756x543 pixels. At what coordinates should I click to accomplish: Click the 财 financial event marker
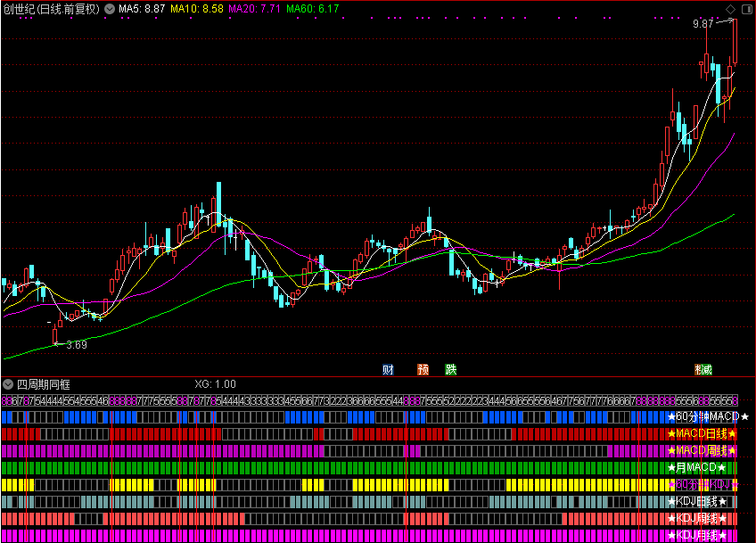(x=388, y=369)
